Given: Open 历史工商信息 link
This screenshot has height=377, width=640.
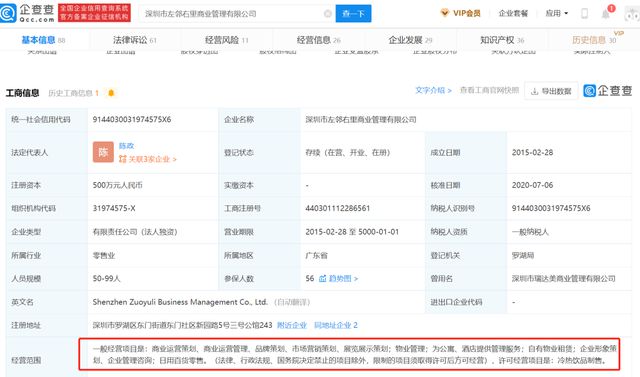Looking at the screenshot, I should [73, 93].
